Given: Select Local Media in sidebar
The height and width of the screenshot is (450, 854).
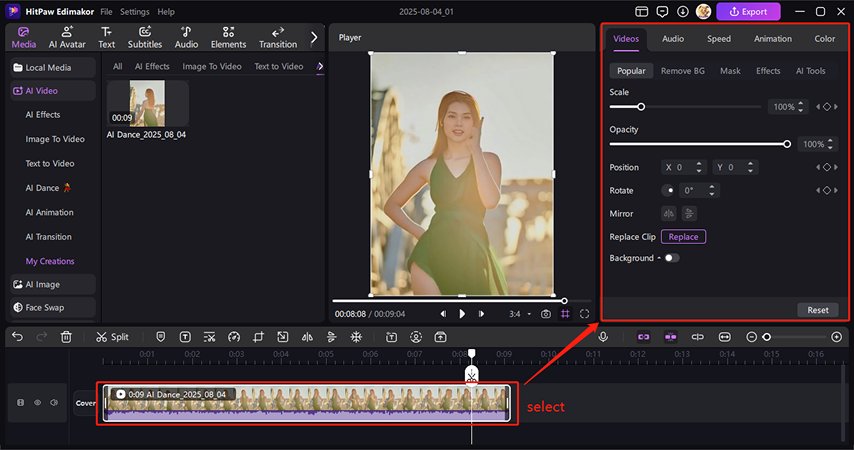Looking at the screenshot, I should click(x=53, y=68).
